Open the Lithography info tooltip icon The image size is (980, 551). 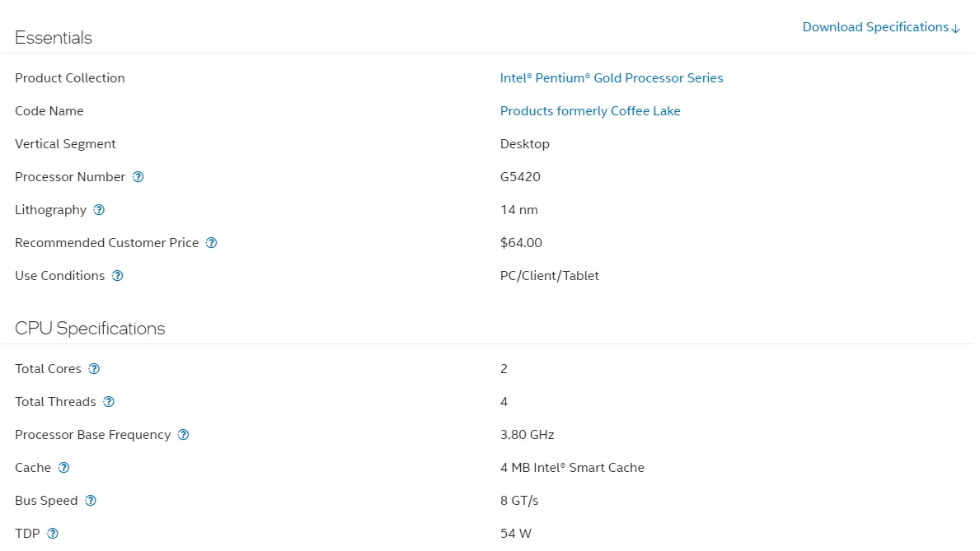[x=99, y=210]
